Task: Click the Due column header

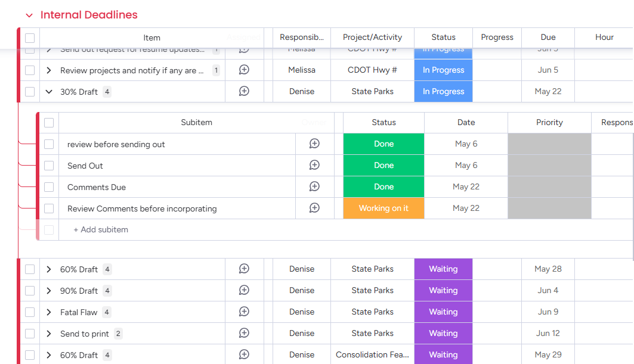Action: coord(548,37)
